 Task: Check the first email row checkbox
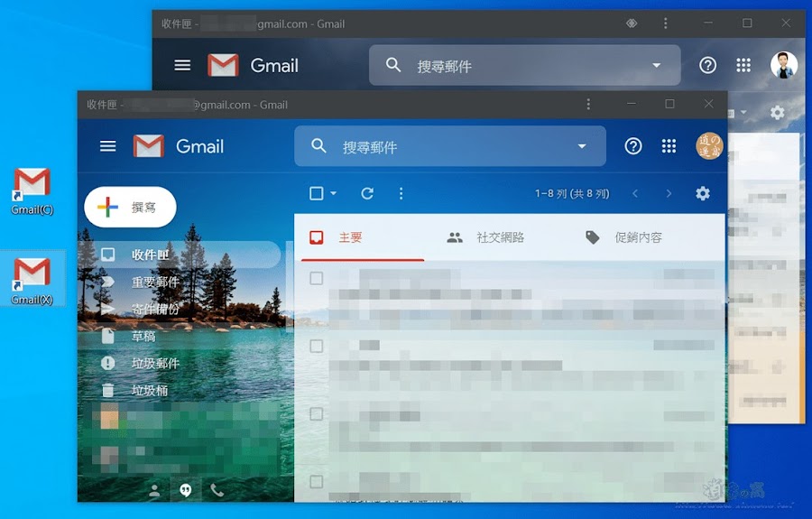click(316, 278)
